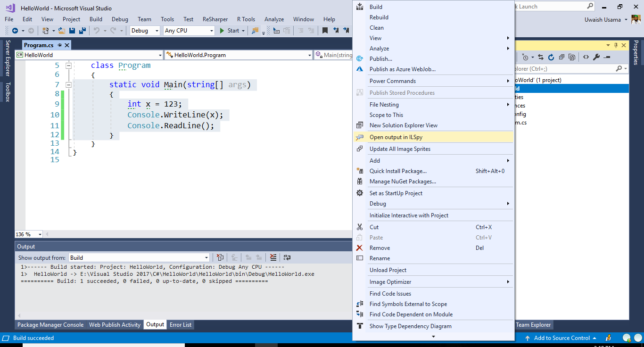Click the Navigate Backward arrow in the toolbar

15,31
